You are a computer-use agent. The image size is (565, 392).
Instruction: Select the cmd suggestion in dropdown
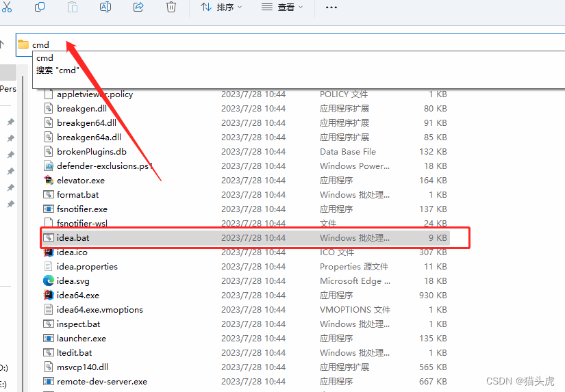tap(45, 58)
